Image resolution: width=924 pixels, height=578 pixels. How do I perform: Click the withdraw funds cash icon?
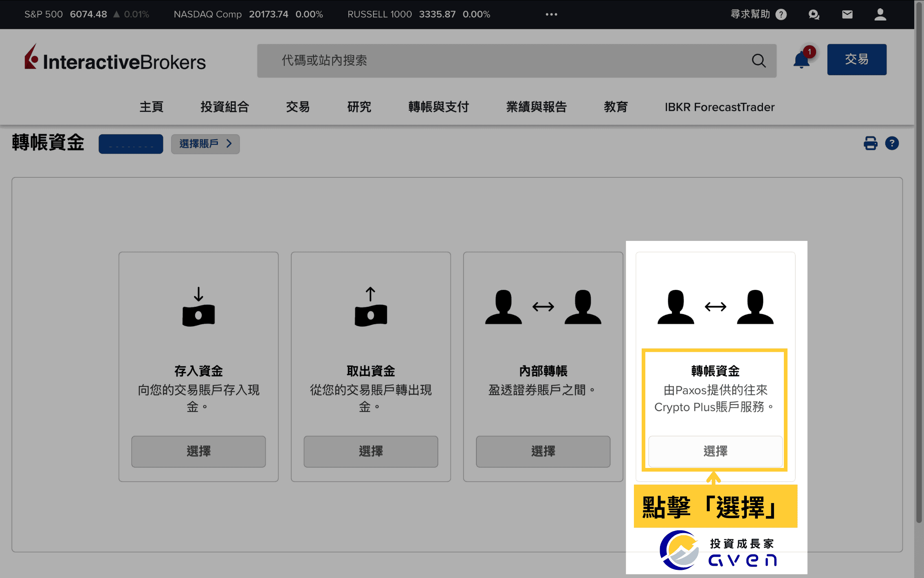(371, 307)
